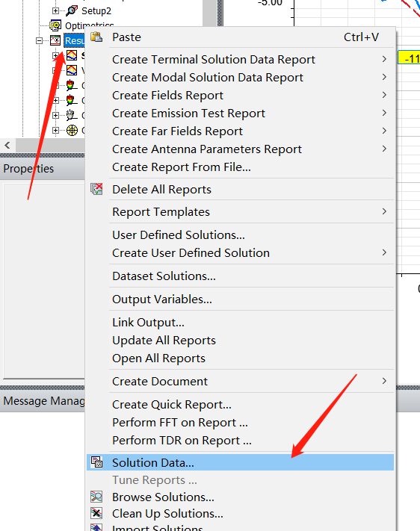Choose Create Quick Report
420x531 pixels.
(x=241, y=405)
